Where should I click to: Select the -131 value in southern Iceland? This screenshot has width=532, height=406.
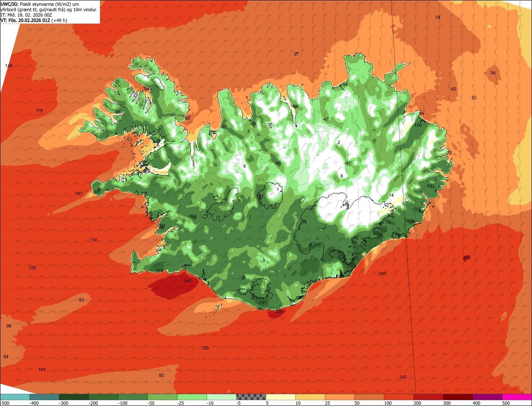(x=262, y=303)
